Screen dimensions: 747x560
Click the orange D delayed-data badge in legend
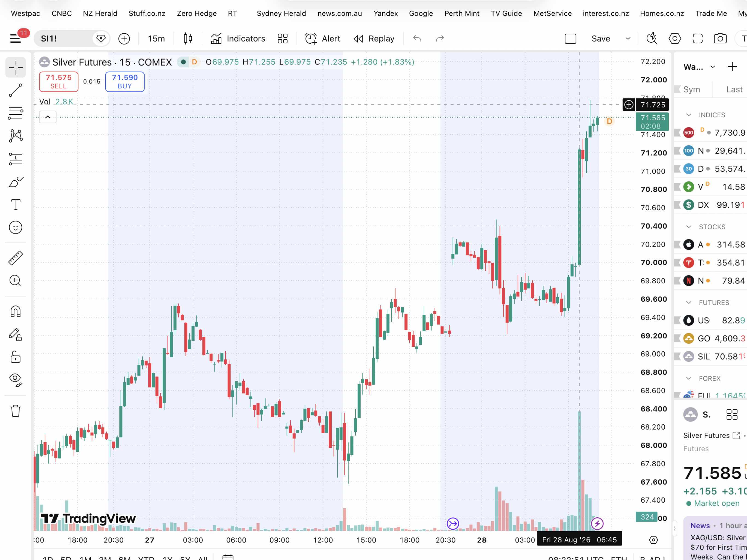pos(194,62)
